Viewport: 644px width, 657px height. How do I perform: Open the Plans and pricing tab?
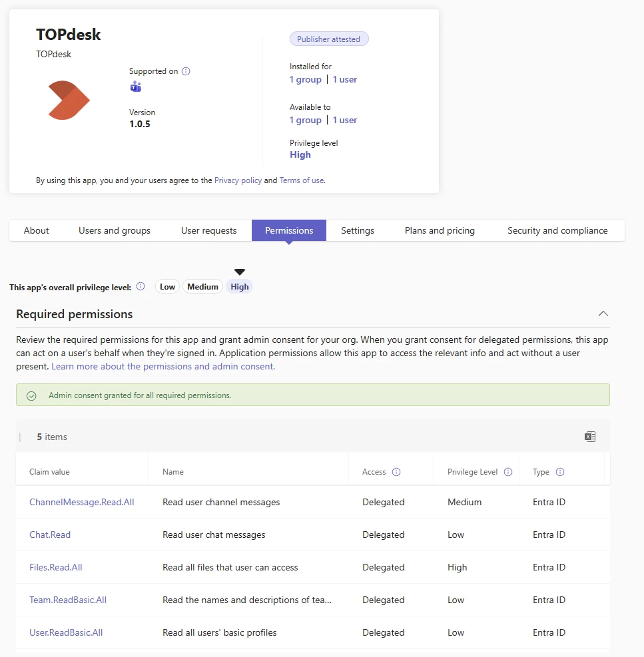(x=440, y=230)
